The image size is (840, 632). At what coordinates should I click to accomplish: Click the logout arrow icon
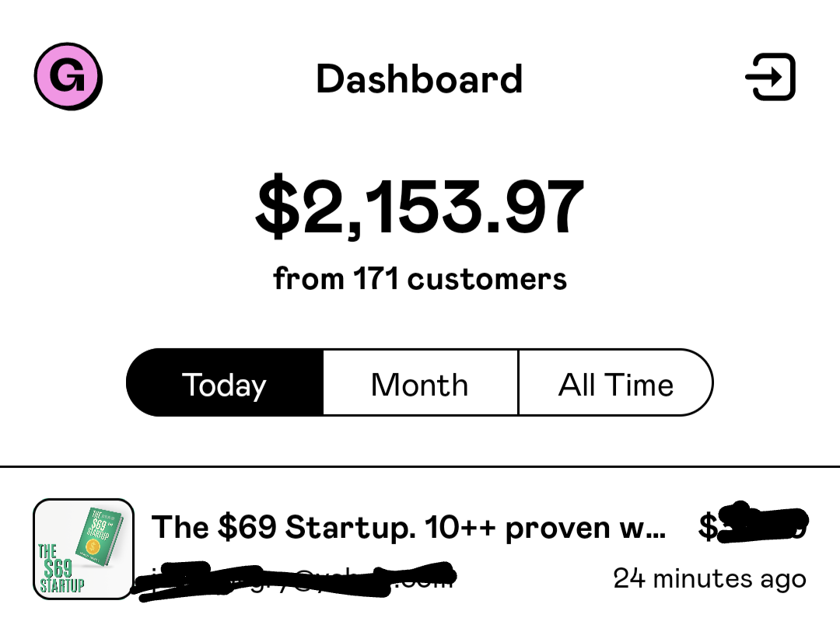click(x=770, y=77)
